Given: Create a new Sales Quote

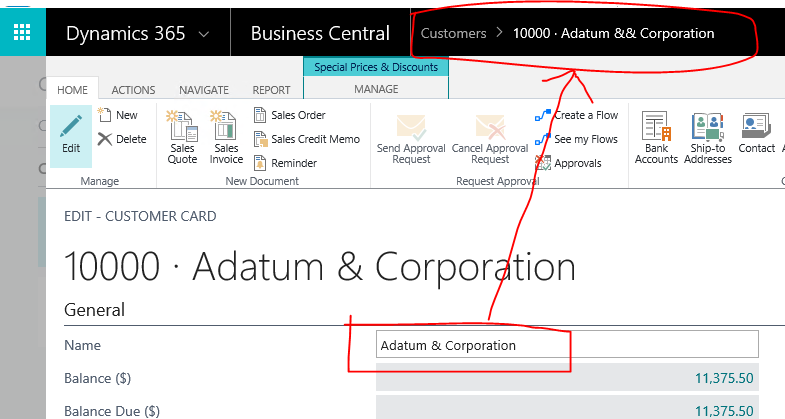Looking at the screenshot, I should coord(182,137).
